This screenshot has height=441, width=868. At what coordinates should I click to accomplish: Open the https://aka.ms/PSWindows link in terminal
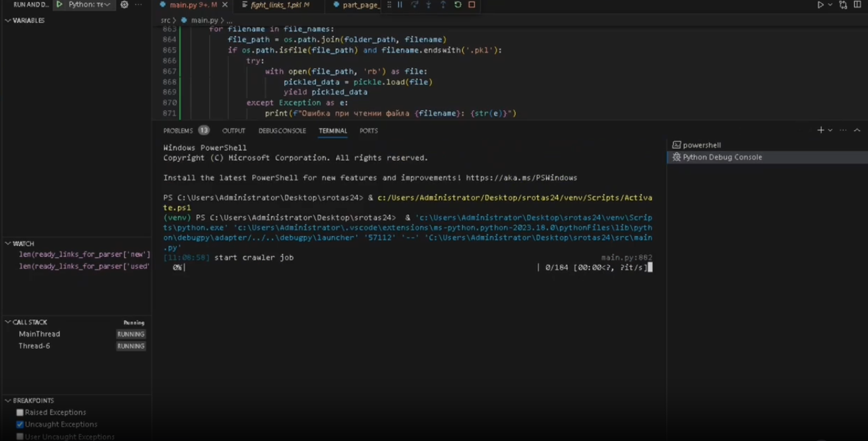click(521, 178)
